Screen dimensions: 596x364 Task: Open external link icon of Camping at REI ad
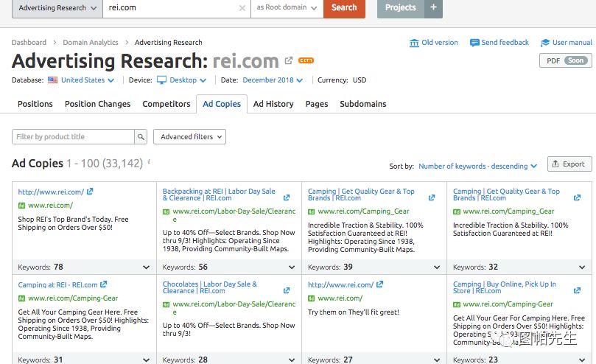click(x=103, y=284)
